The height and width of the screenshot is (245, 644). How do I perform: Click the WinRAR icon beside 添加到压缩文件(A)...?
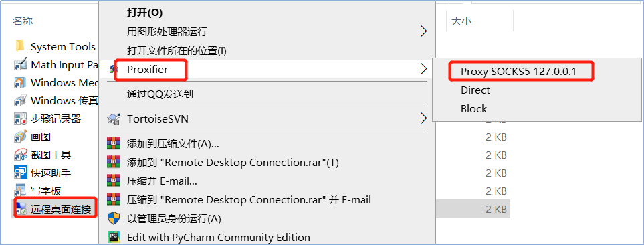click(114, 143)
